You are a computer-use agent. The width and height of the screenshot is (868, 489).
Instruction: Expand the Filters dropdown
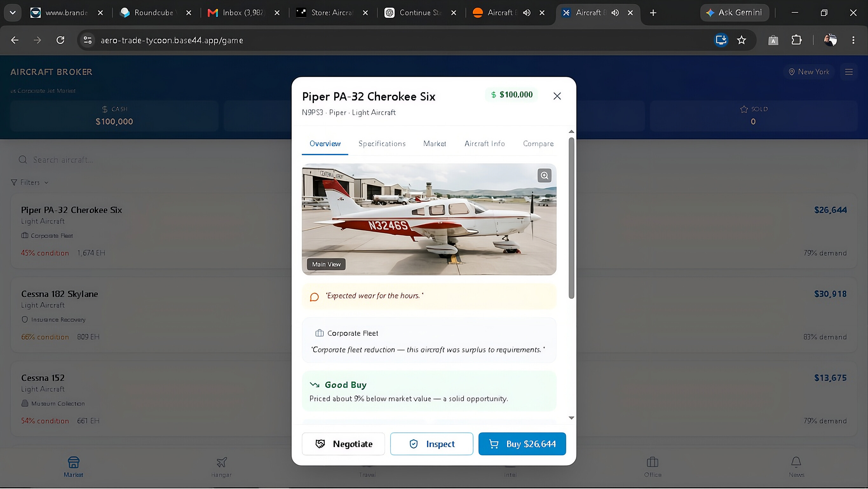tap(30, 183)
